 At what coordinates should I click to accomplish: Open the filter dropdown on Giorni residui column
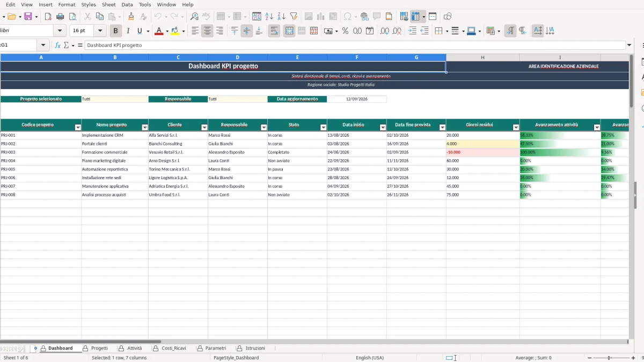tap(516, 128)
